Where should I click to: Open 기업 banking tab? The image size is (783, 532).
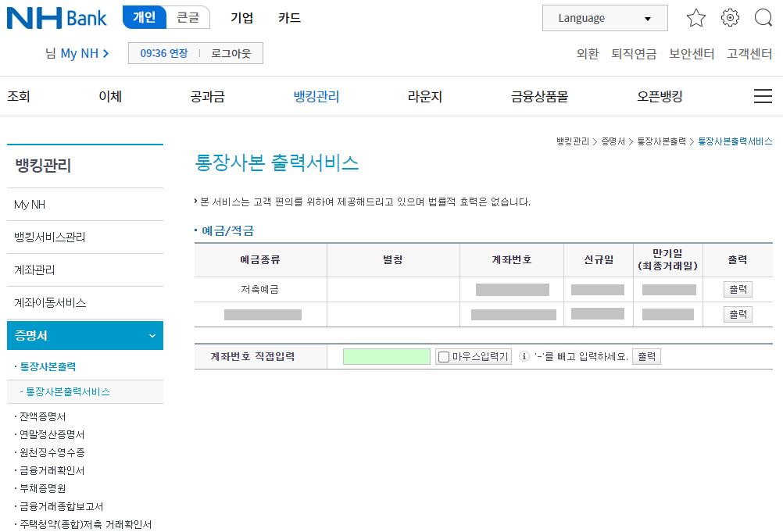(x=241, y=18)
